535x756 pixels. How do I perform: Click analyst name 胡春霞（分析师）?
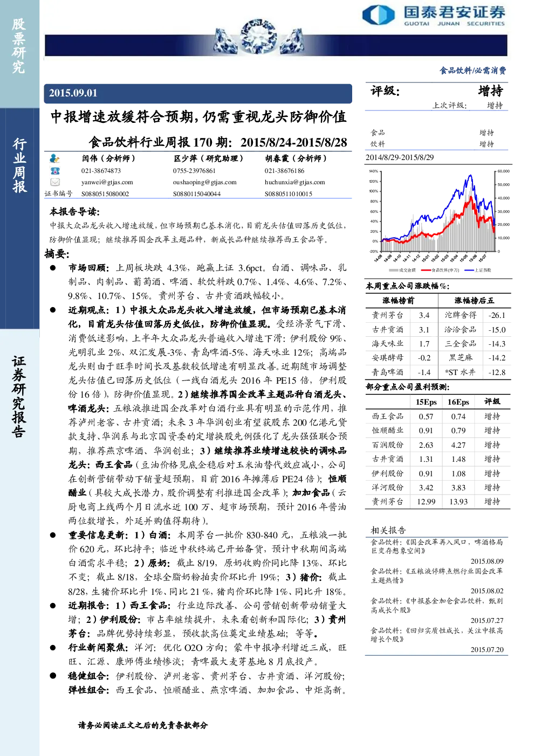(x=296, y=158)
